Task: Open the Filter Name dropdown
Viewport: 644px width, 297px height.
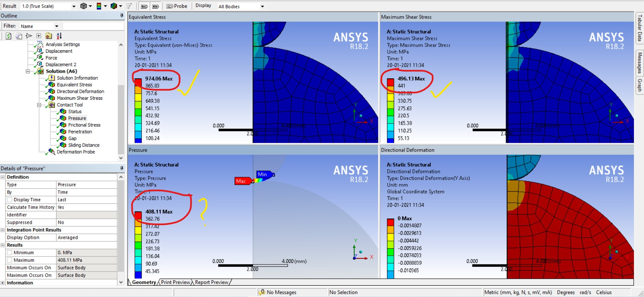Action: coord(56,26)
